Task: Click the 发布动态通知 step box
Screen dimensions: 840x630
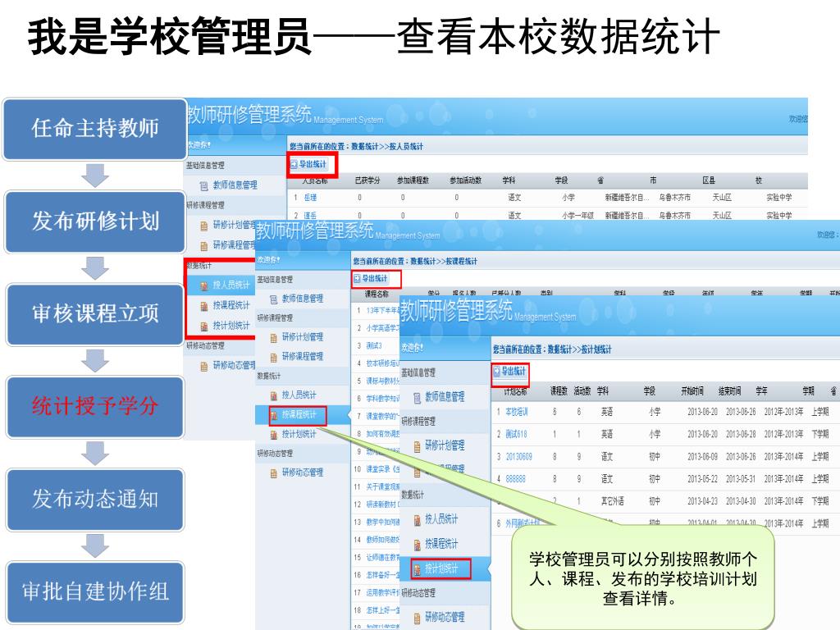Action: tap(95, 500)
